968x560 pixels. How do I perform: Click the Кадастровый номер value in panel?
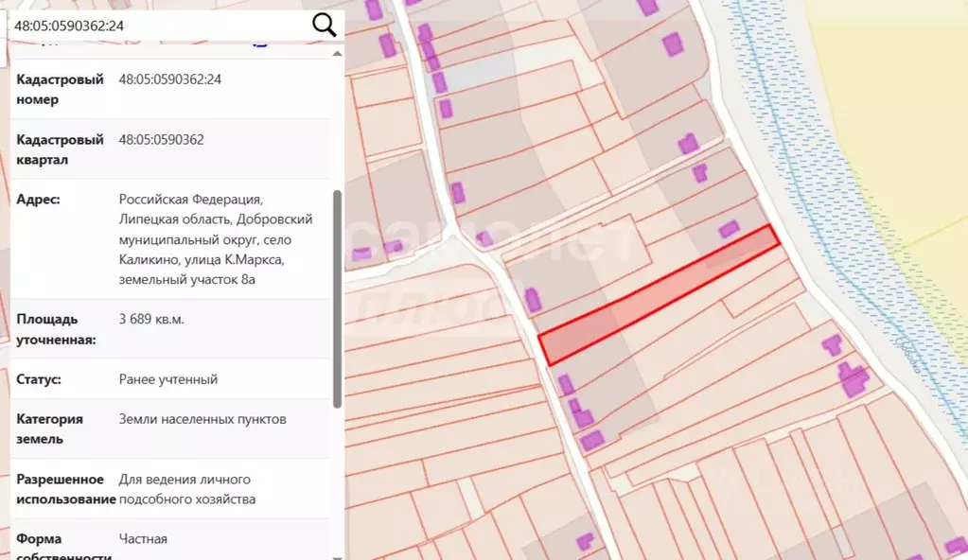(x=169, y=79)
